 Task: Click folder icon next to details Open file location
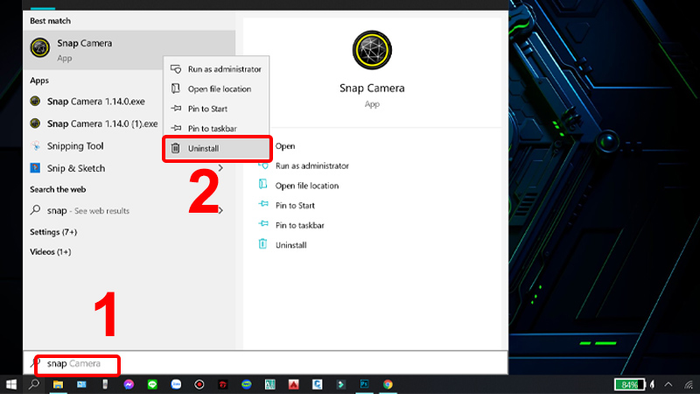(x=263, y=184)
